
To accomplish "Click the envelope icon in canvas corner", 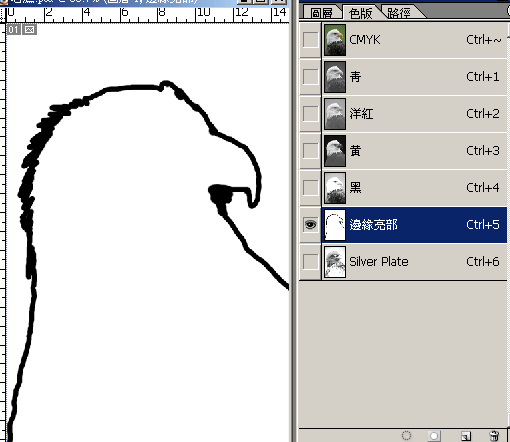I will [29, 30].
